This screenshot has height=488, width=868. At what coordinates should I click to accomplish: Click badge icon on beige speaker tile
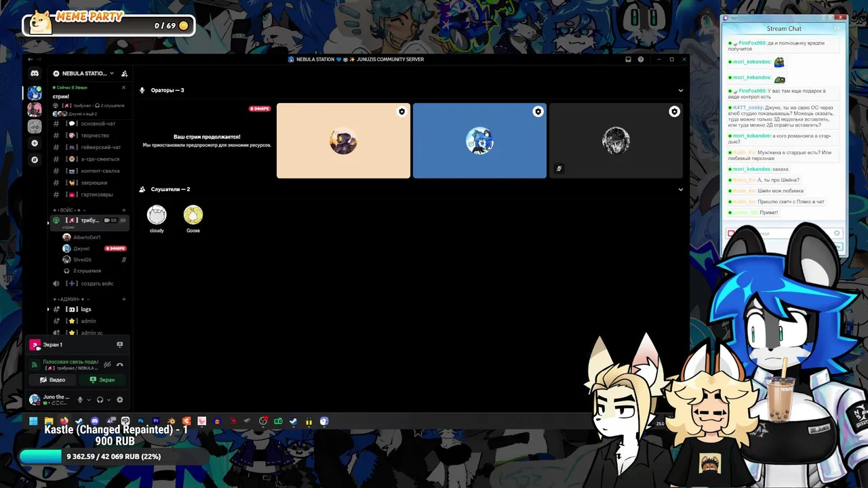(x=401, y=112)
